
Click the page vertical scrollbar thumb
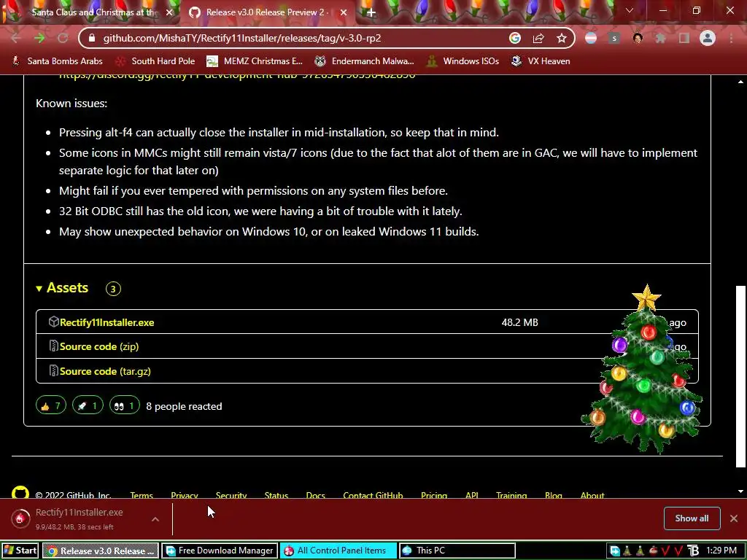coord(740,376)
